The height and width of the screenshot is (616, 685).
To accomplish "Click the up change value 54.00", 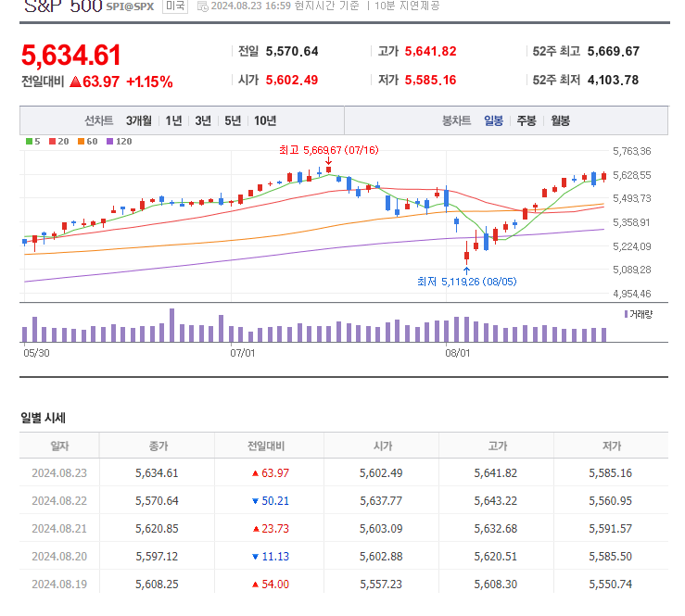I will click(275, 585).
